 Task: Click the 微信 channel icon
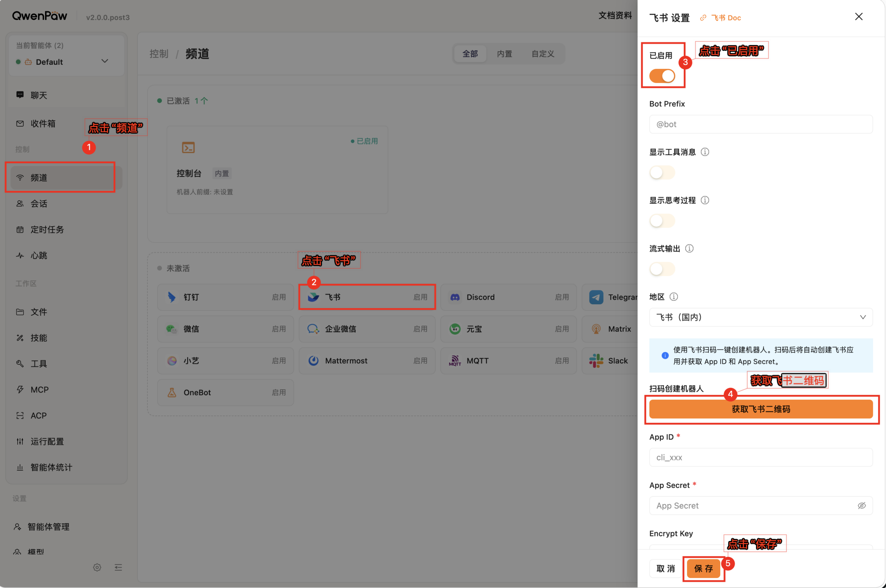(172, 329)
